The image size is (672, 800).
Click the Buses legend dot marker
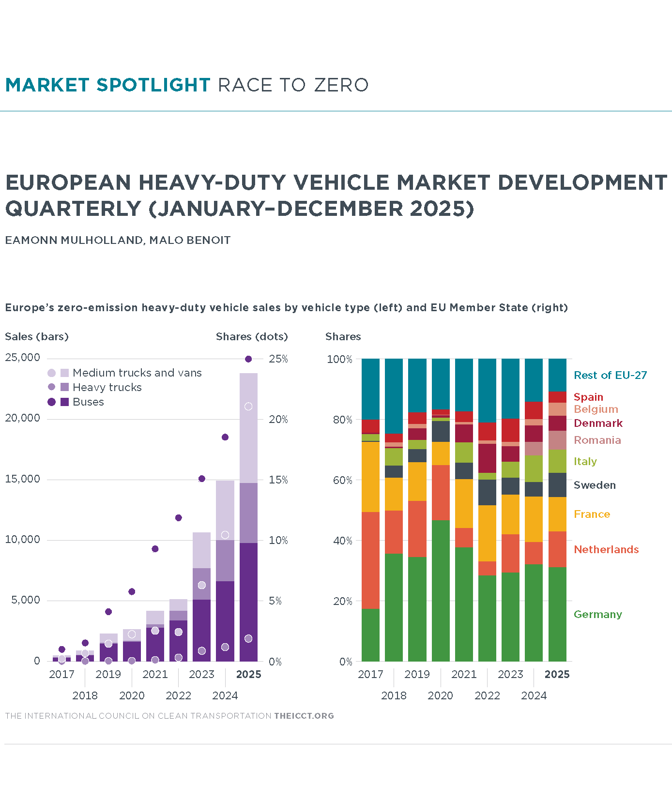(x=51, y=402)
